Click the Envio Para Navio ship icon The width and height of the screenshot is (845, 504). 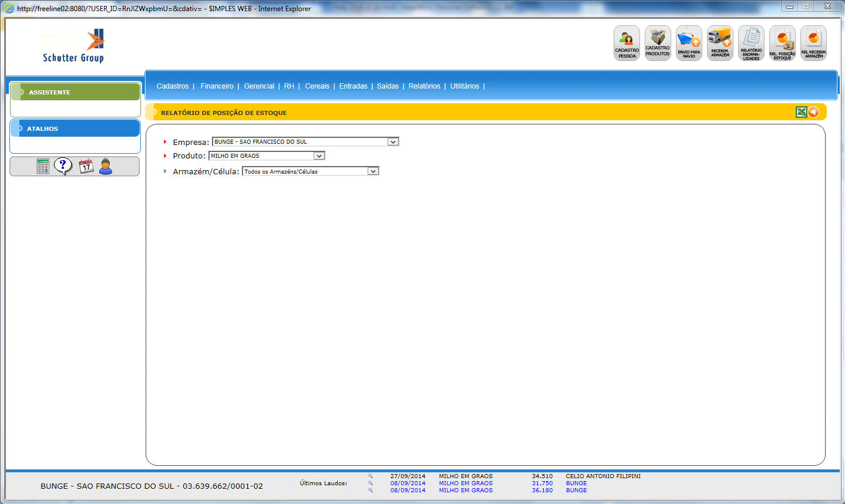(689, 43)
